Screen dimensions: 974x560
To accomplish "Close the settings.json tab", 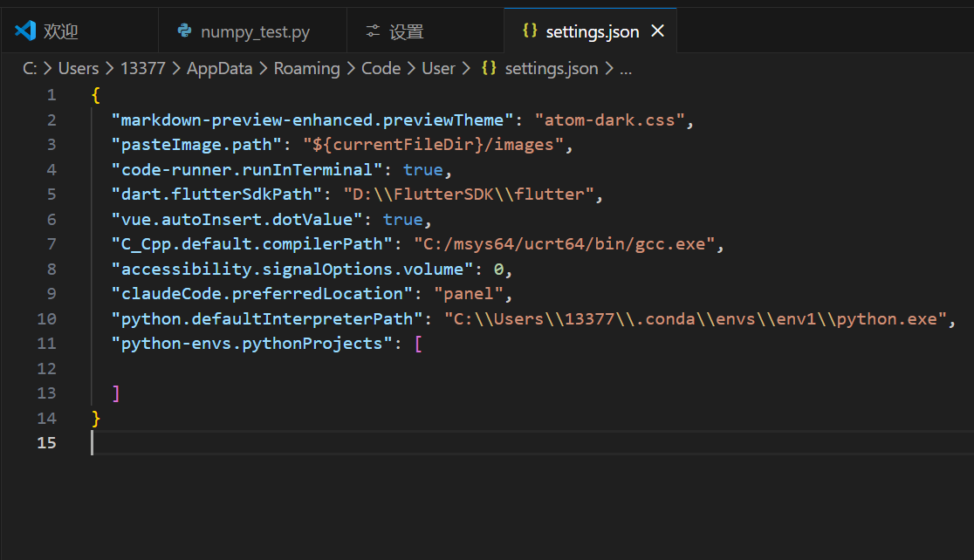I will 658,31.
